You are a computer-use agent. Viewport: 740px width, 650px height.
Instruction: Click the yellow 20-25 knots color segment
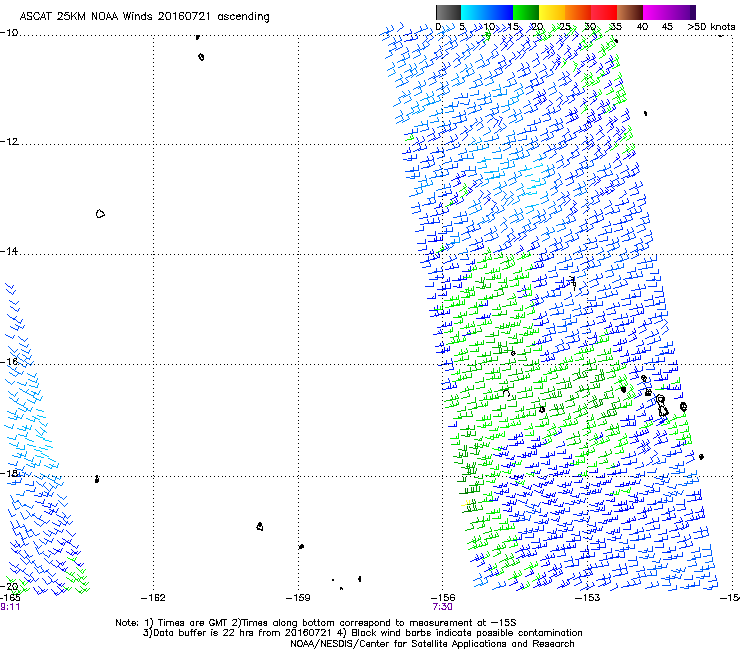(x=551, y=12)
